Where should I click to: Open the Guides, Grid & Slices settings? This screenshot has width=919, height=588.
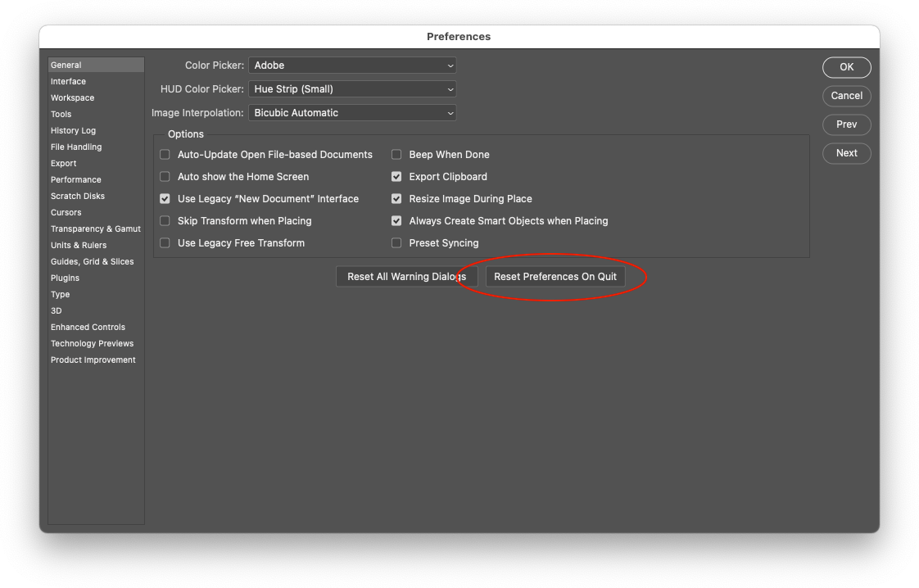93,261
